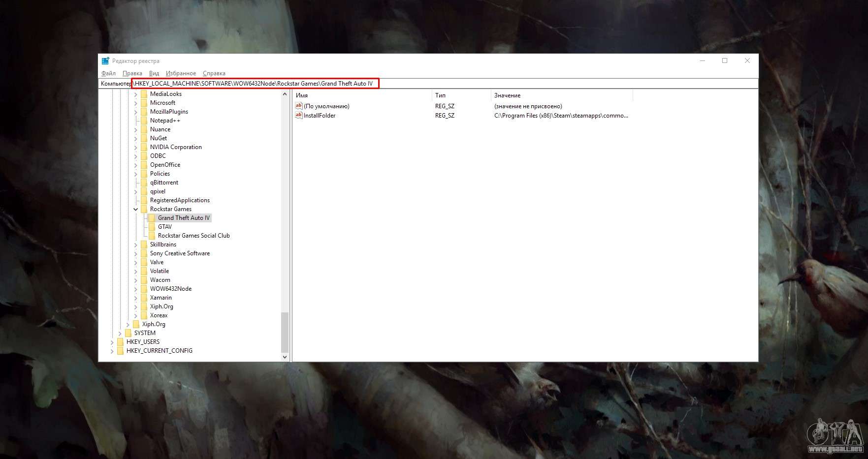Open the Файл menu
Screen dimensions: 868x459
[x=108, y=73]
